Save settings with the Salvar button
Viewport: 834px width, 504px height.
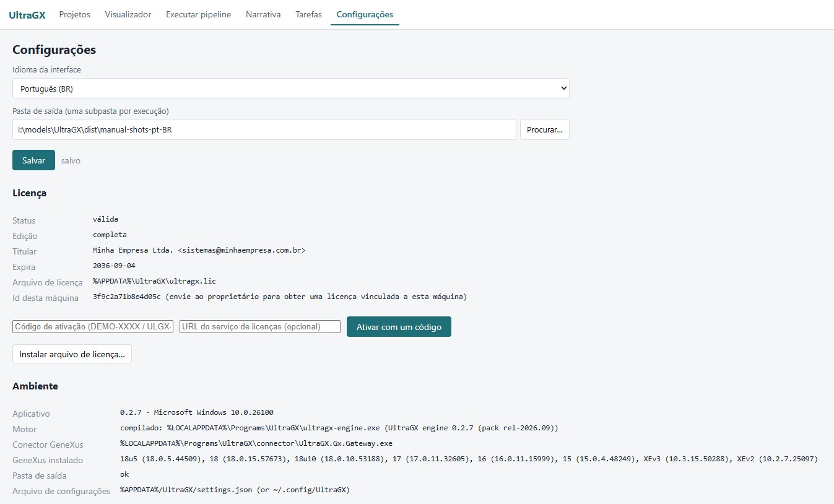[33, 160]
